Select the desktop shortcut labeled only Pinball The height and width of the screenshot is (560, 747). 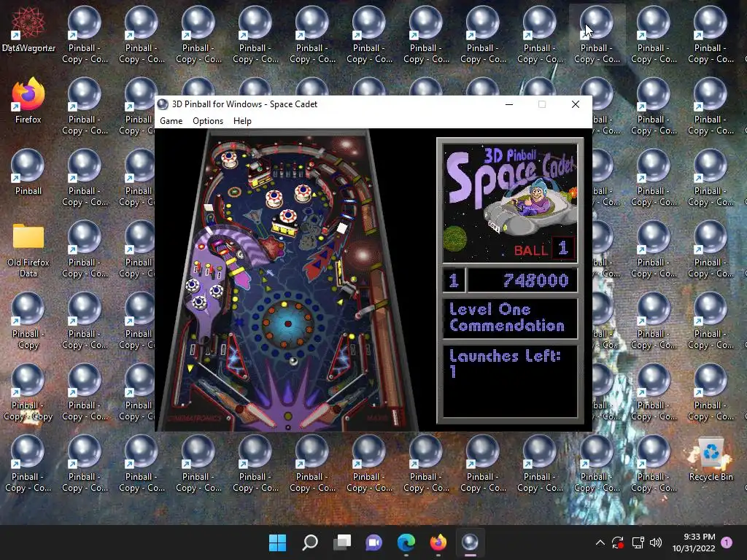[x=28, y=172]
